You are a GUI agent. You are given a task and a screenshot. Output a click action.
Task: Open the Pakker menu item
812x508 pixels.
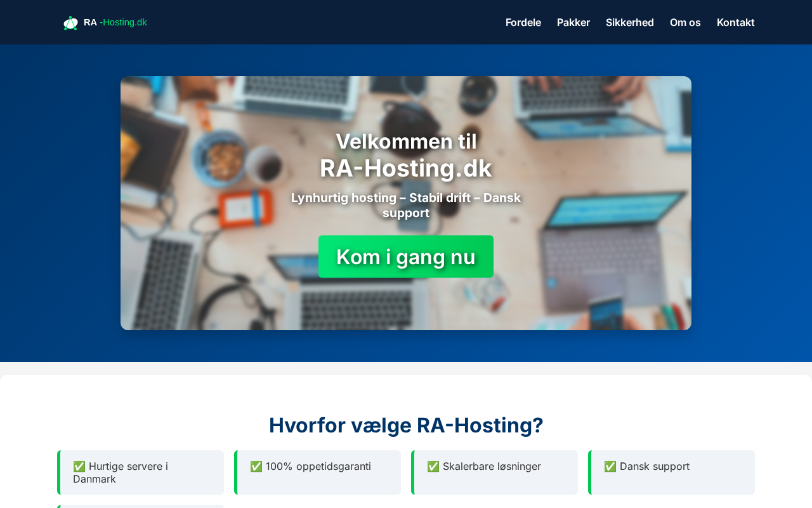[x=573, y=22]
